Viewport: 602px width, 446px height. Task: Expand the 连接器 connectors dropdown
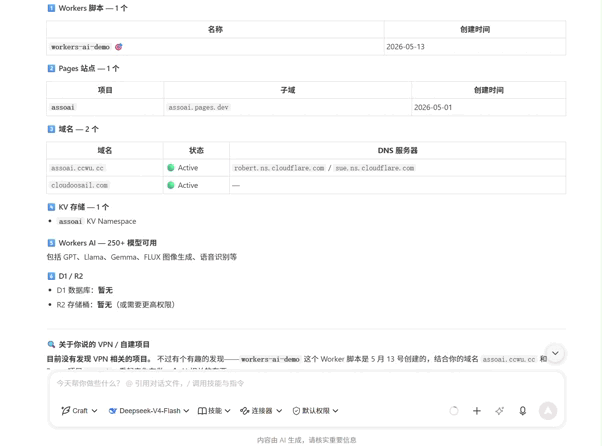point(261,411)
